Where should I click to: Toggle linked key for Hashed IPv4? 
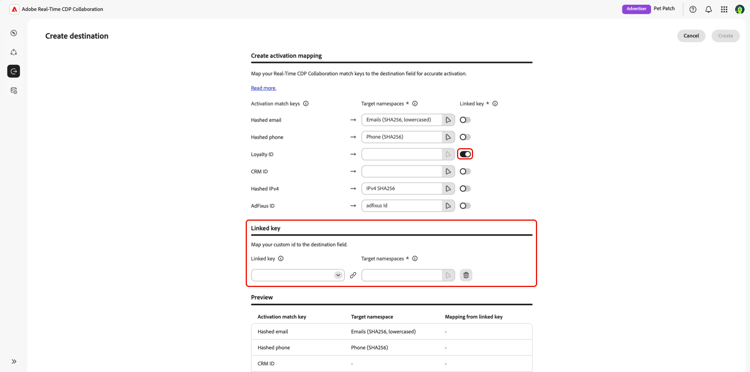465,188
